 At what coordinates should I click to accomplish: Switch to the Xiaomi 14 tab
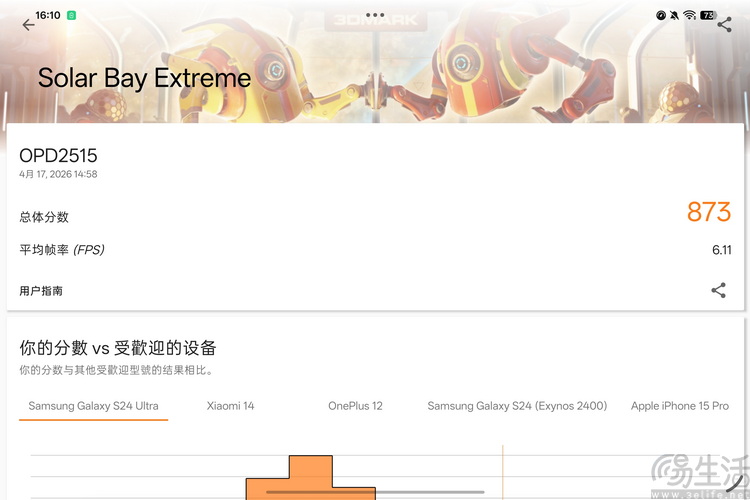pos(230,406)
